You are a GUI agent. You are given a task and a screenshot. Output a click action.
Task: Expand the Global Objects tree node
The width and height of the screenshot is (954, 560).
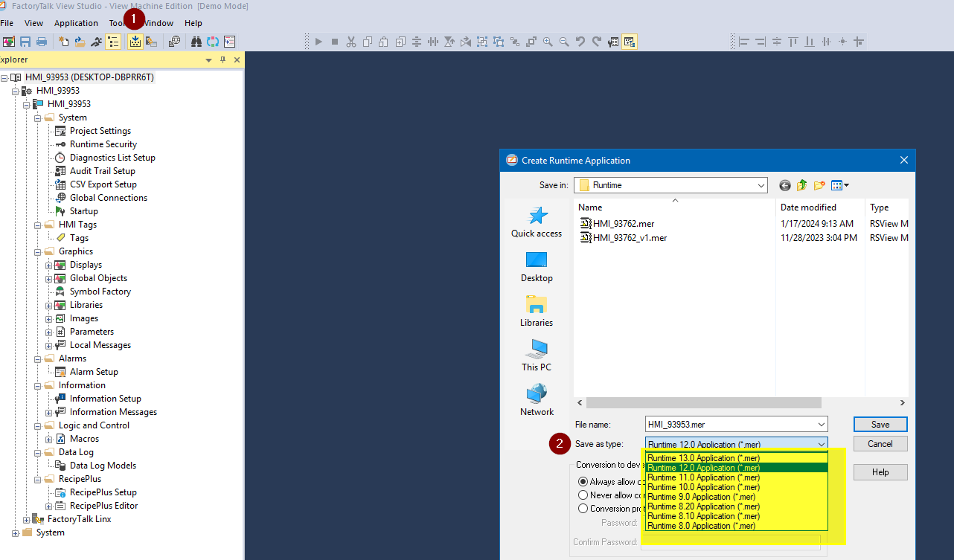pos(49,278)
